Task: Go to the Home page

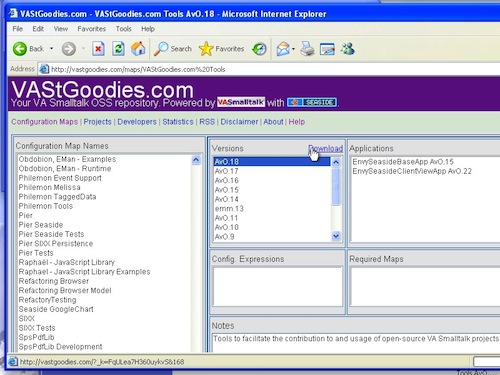Action: coord(138,49)
